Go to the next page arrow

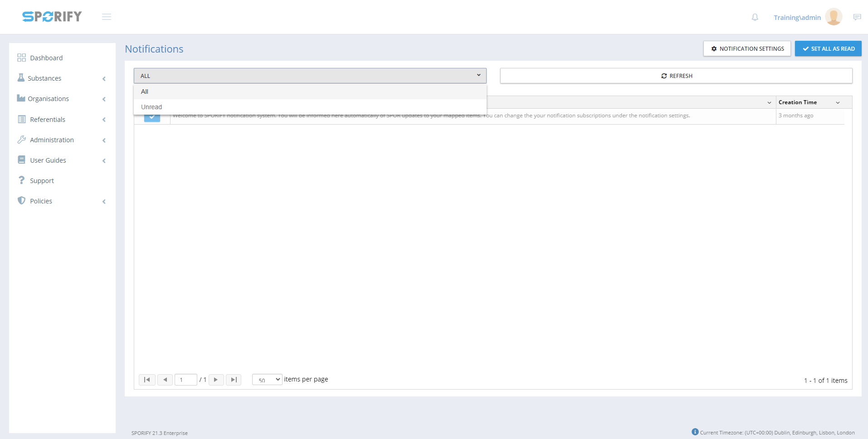tap(216, 380)
